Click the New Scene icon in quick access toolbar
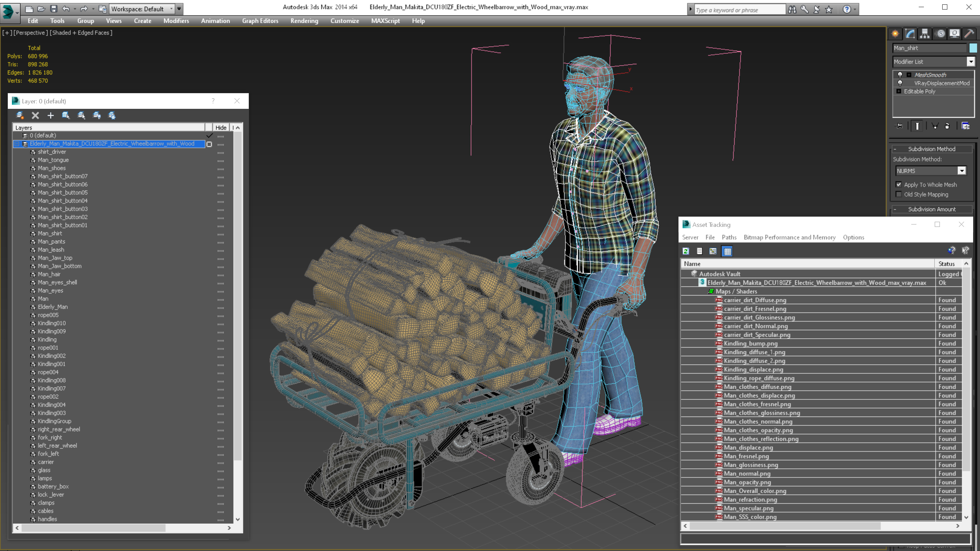The height and width of the screenshot is (551, 980). [x=29, y=9]
